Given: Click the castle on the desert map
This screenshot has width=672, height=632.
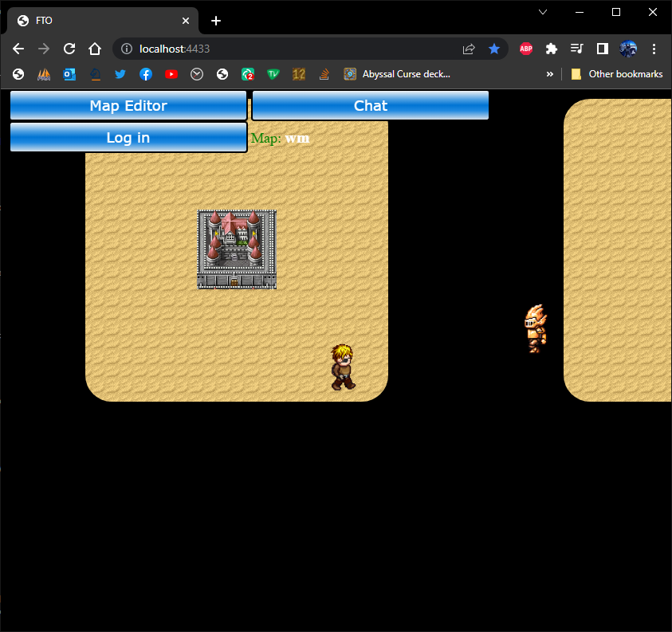Looking at the screenshot, I should 237,249.
